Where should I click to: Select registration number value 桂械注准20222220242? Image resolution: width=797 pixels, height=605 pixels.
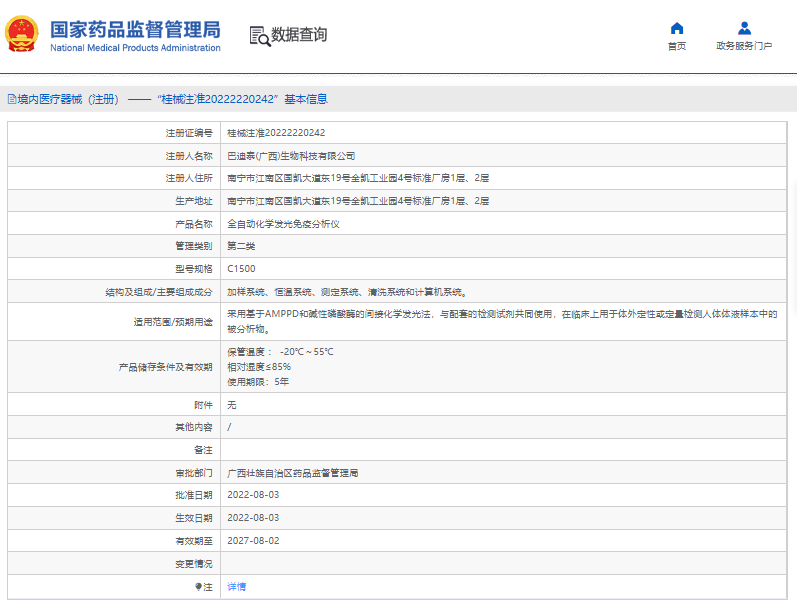[276, 133]
